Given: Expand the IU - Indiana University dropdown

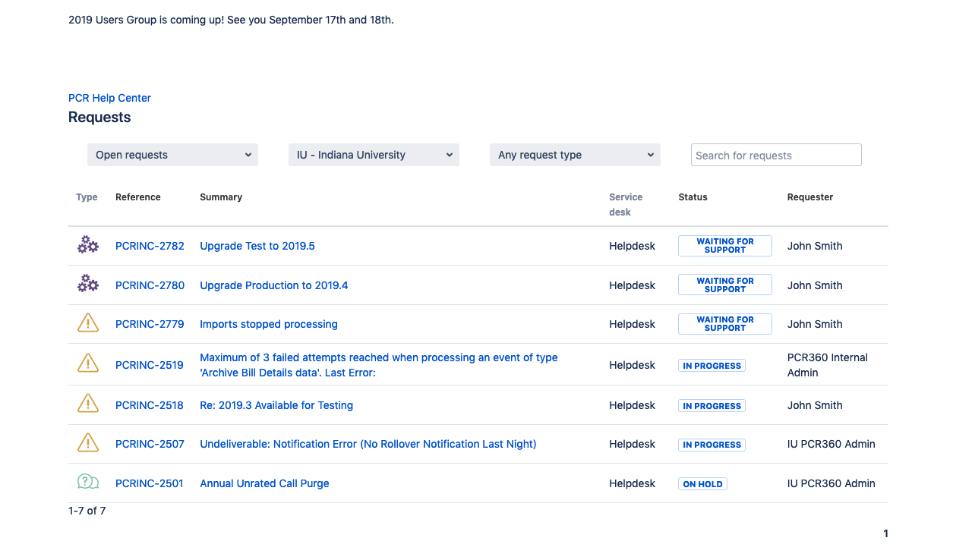Looking at the screenshot, I should click(374, 155).
